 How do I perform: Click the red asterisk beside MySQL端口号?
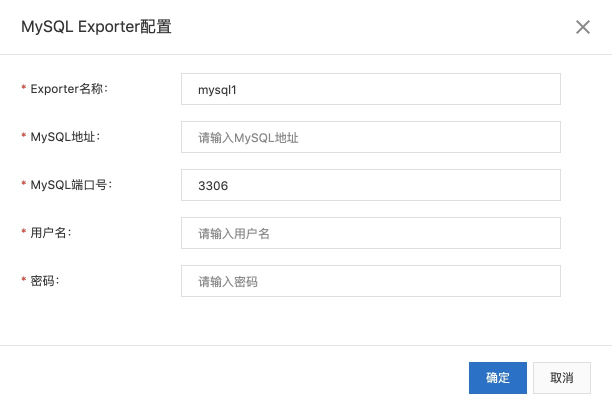click(24, 186)
